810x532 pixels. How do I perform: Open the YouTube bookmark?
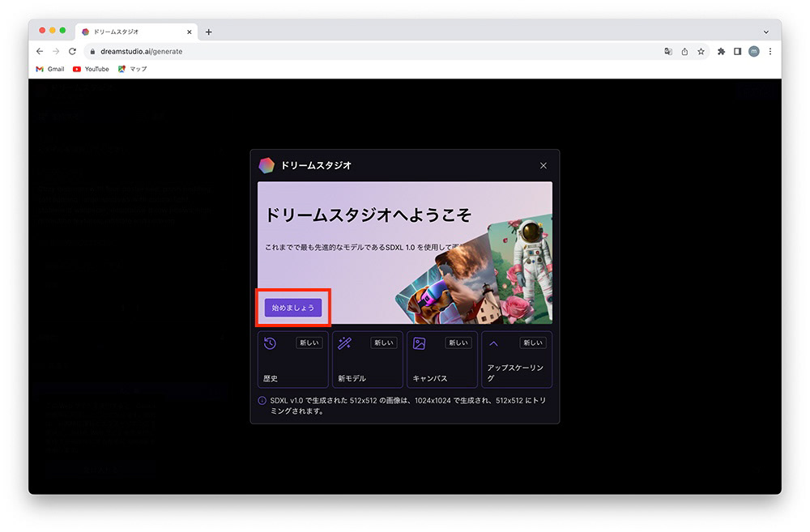point(91,69)
